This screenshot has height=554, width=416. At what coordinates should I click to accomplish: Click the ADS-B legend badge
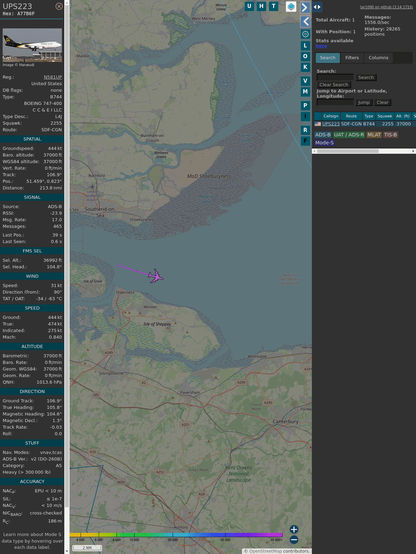click(323, 135)
